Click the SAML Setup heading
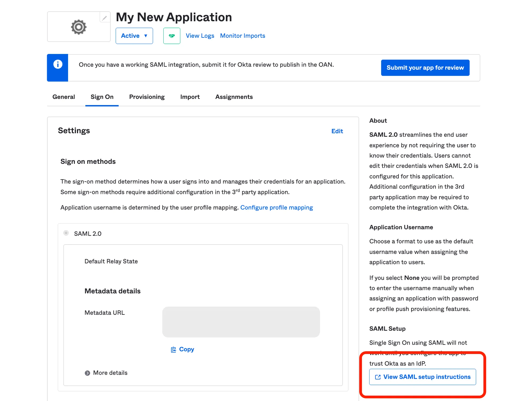The width and height of the screenshot is (532, 401). point(387,328)
